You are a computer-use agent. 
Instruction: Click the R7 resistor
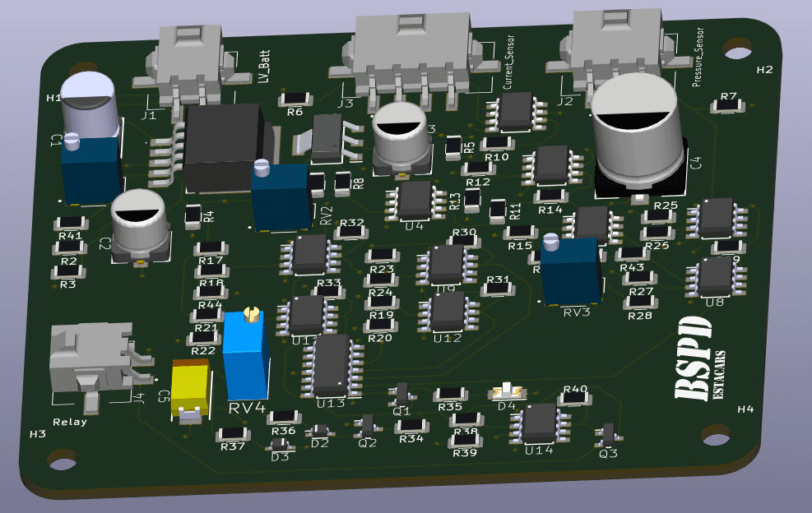point(727,106)
